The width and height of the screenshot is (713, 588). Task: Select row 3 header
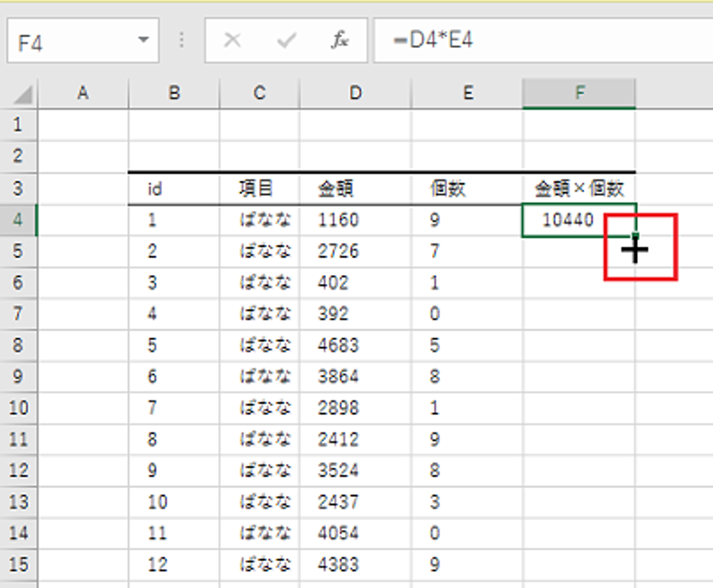(18, 188)
